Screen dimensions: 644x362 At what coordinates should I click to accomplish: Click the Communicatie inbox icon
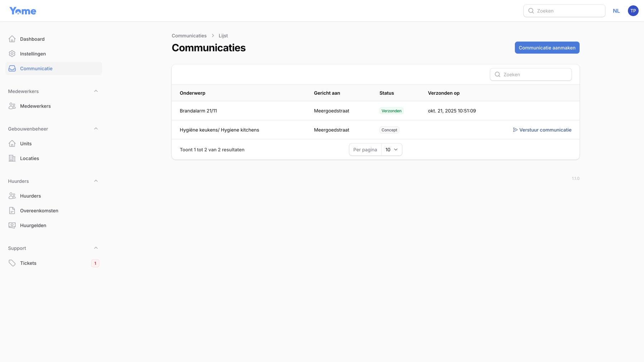[12, 68]
